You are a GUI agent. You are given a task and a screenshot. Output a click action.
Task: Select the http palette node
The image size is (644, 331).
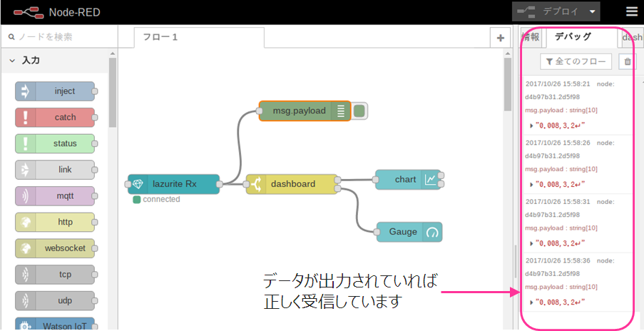click(x=55, y=222)
